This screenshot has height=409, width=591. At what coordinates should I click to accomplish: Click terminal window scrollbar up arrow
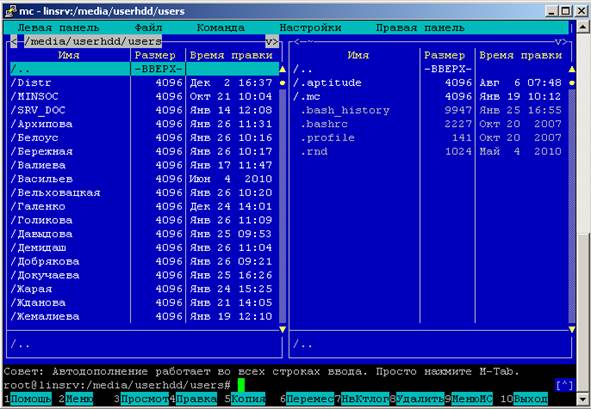[583, 28]
